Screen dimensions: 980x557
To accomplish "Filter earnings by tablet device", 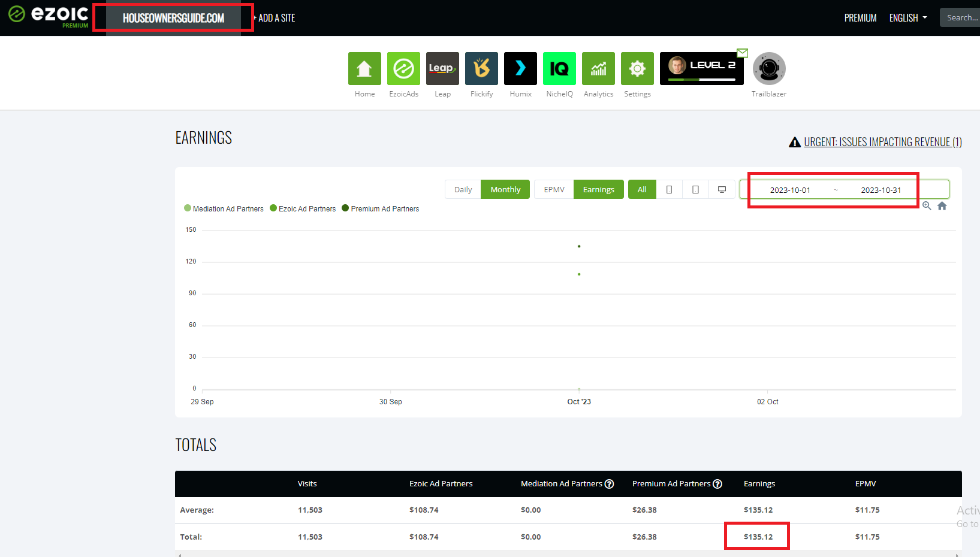I will [x=695, y=189].
